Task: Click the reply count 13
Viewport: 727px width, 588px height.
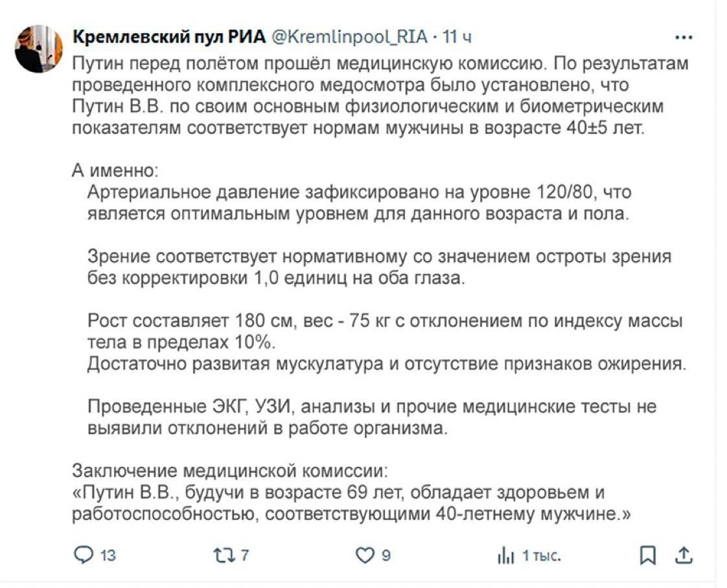Action: 108,556
